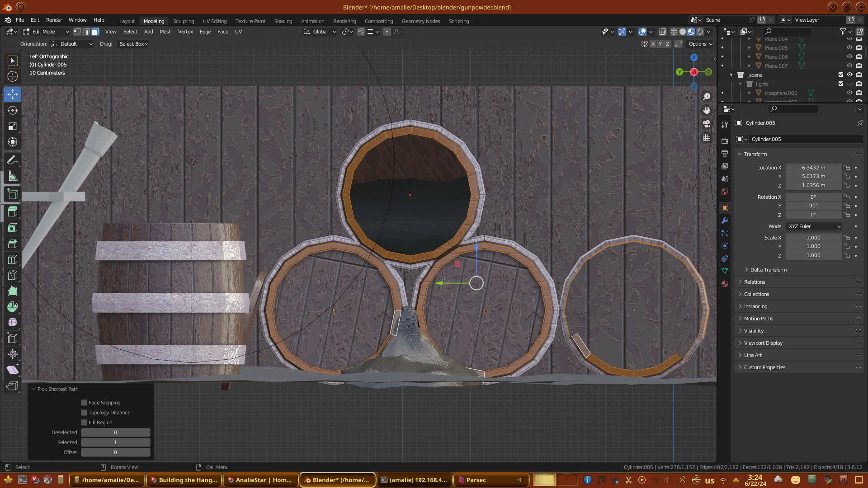Open the Mesh menu
Image resolution: width=868 pixels, height=488 pixels.
[x=165, y=32]
